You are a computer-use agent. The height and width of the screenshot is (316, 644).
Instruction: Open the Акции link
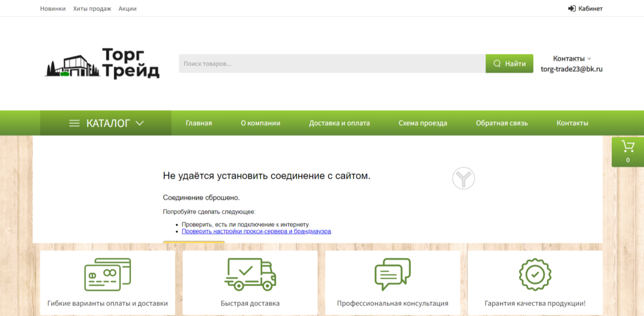[127, 8]
